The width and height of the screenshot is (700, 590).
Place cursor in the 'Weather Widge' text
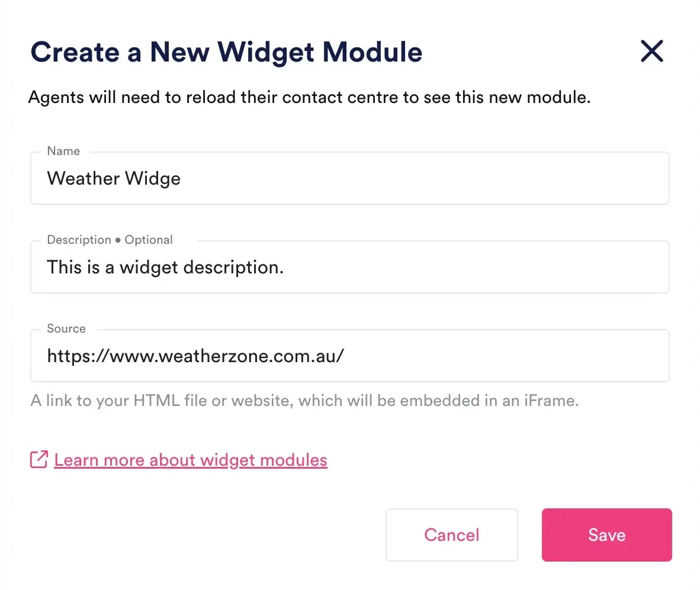click(x=114, y=178)
